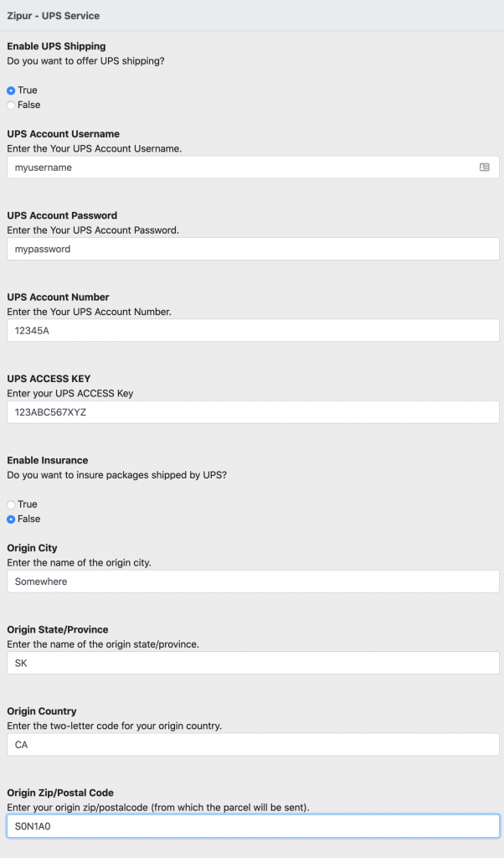504x858 pixels.
Task: Click the Enable UPS Shipping heading label
Action: pos(56,47)
